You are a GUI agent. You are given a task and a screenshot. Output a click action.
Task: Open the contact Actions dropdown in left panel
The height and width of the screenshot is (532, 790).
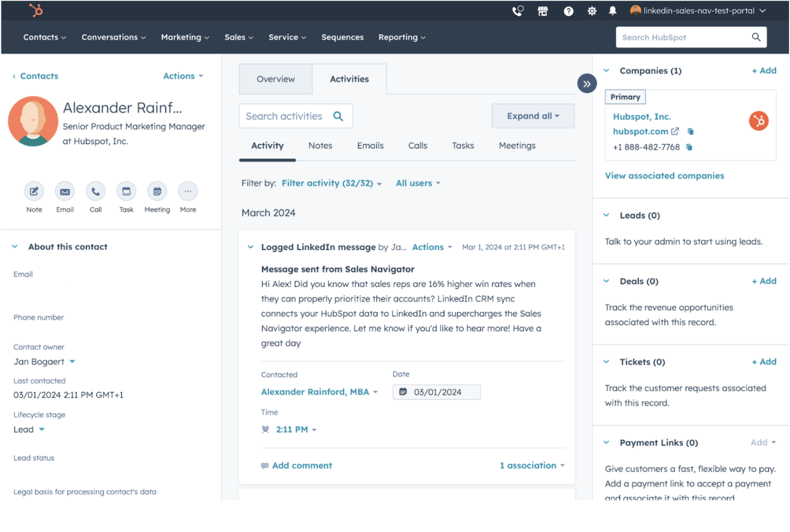pos(183,76)
